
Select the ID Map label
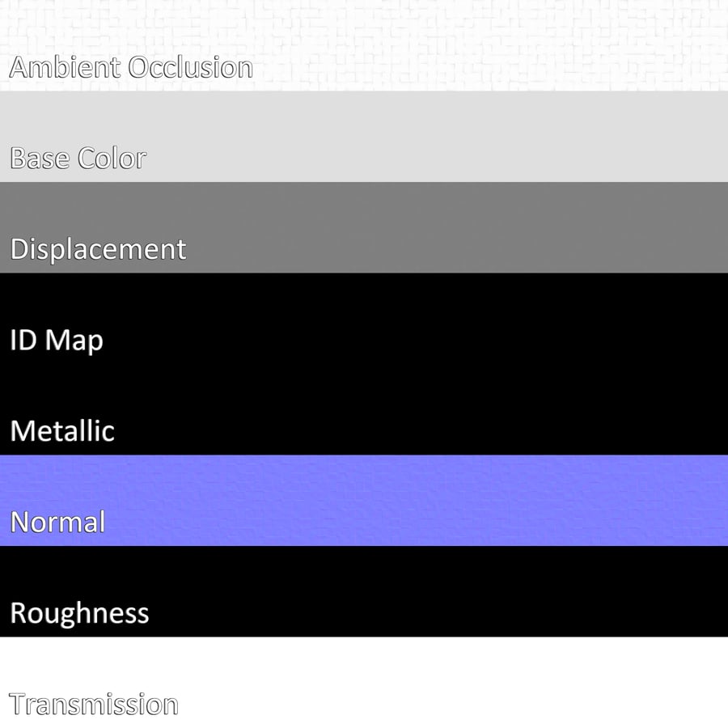coord(57,340)
